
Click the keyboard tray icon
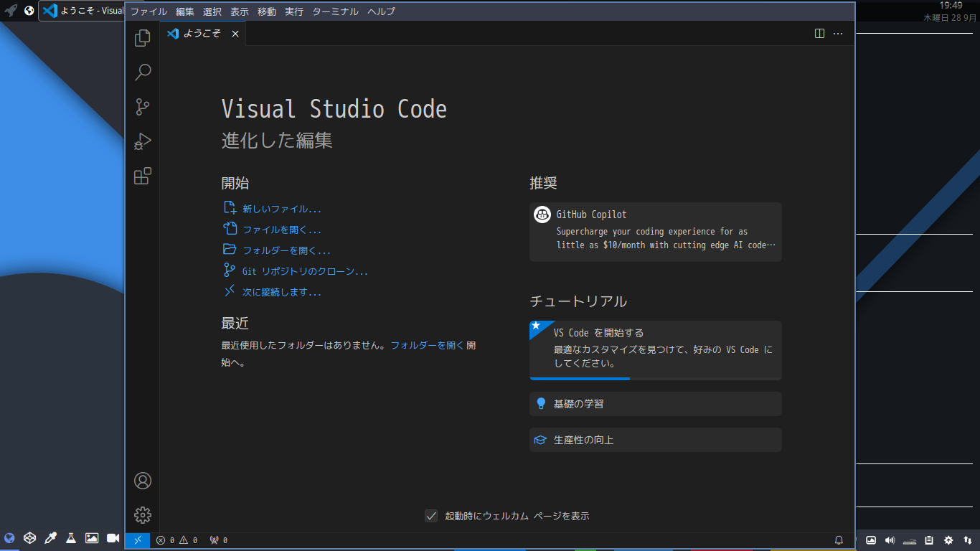pyautogui.click(x=910, y=540)
